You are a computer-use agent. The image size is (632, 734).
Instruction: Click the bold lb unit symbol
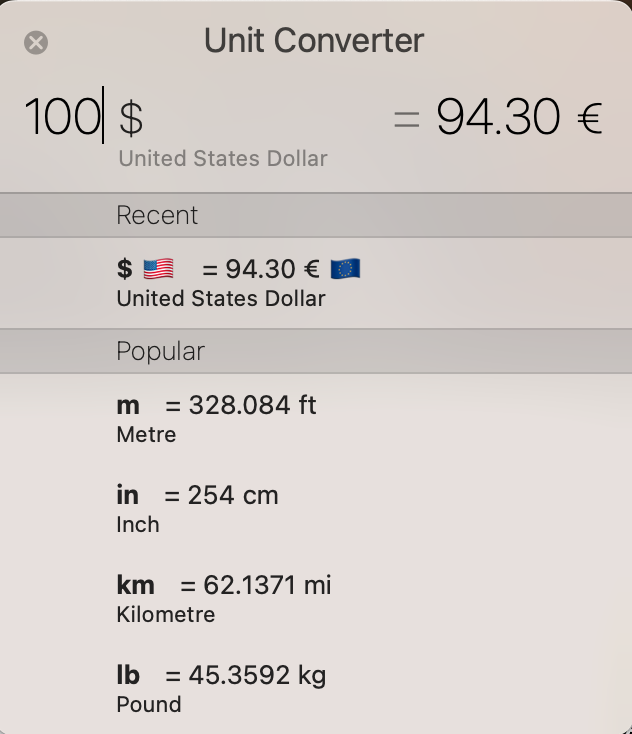point(128,675)
